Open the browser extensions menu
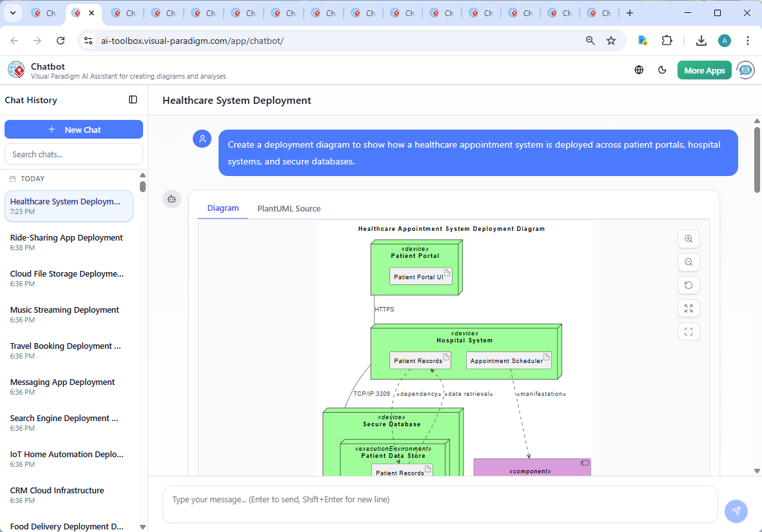Image resolution: width=762 pixels, height=532 pixels. (668, 40)
